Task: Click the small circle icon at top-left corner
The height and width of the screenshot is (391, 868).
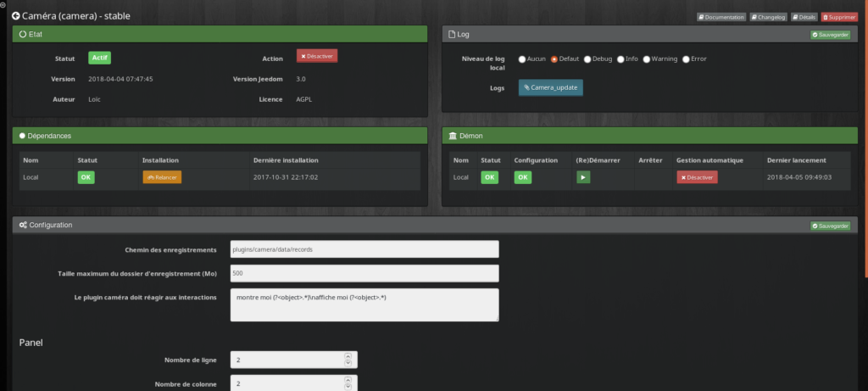Action: (3, 4)
